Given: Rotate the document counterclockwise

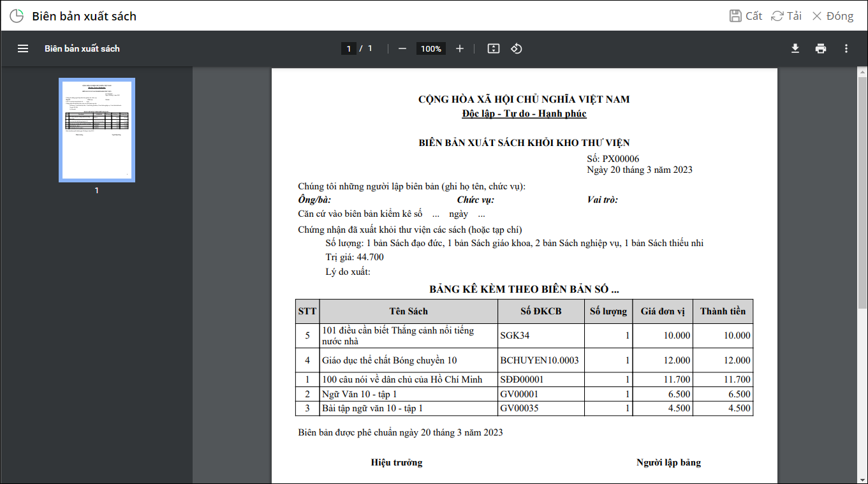Looking at the screenshot, I should point(517,48).
